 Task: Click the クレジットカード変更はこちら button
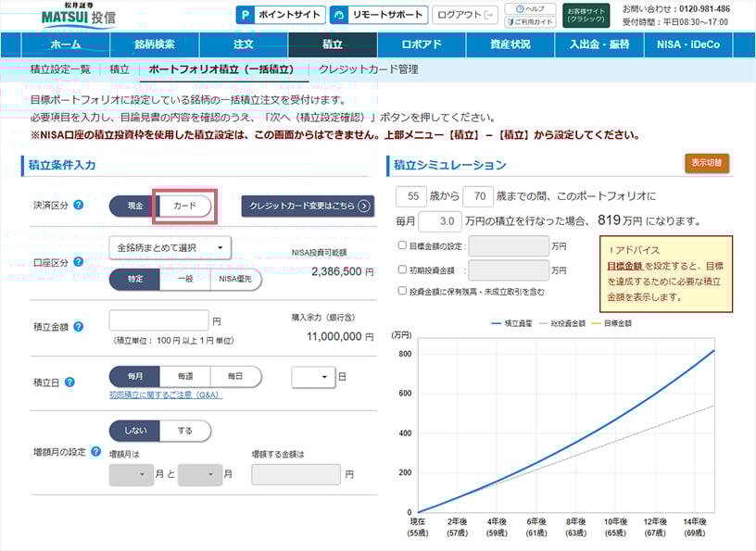point(304,205)
